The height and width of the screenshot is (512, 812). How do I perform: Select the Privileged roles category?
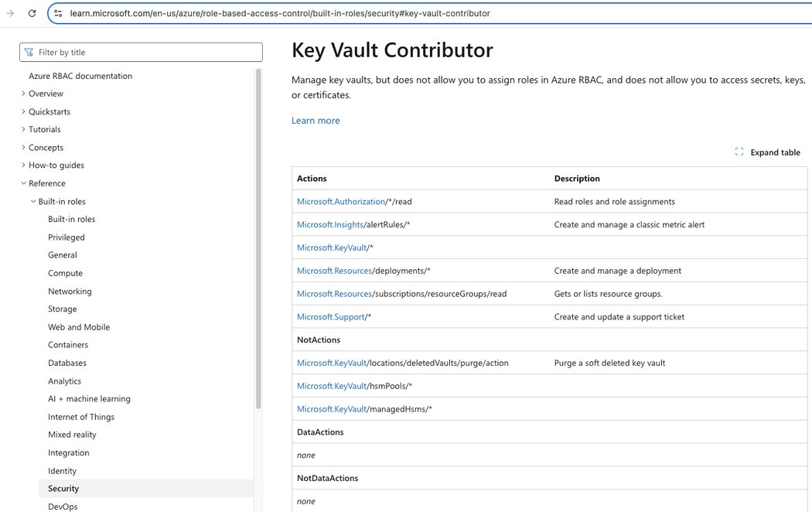click(65, 237)
